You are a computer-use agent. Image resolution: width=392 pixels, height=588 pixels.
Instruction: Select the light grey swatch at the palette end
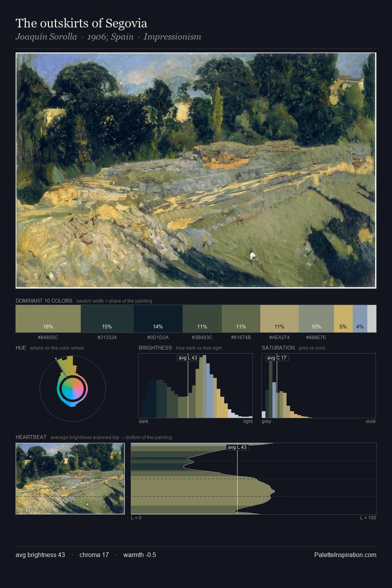(372, 319)
